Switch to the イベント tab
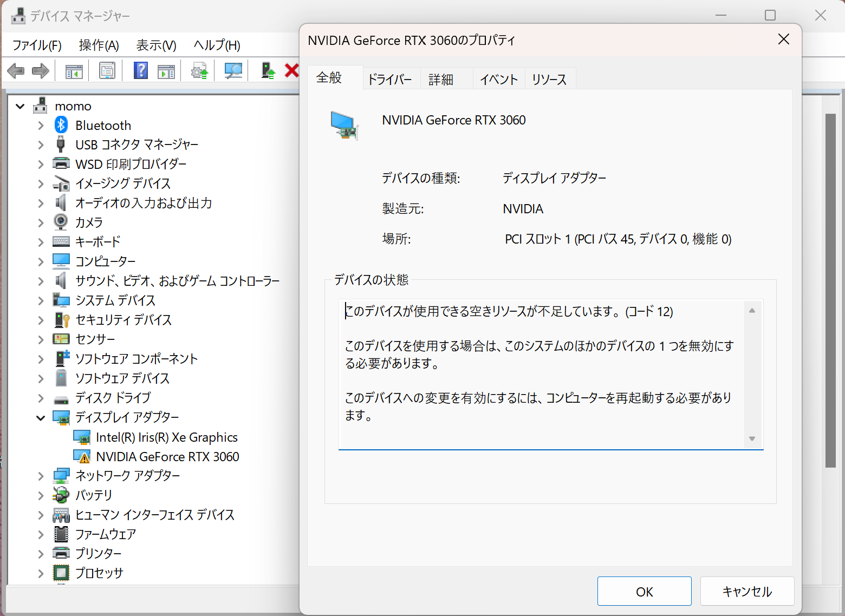 (498, 80)
